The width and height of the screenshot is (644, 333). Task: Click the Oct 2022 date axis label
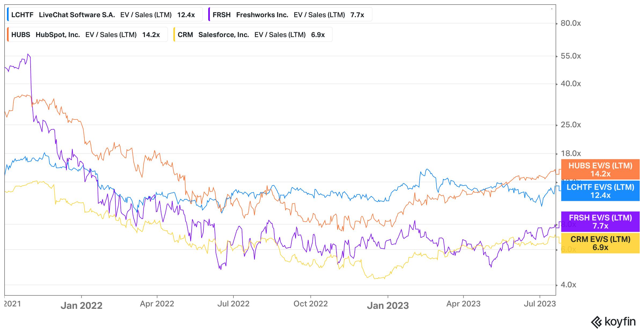point(310,304)
